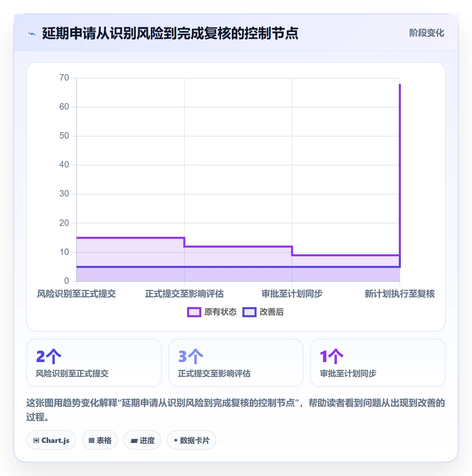Screen dimensions: 472x476
Task: Click the 阶段变化 label in header
Action: coord(426,33)
